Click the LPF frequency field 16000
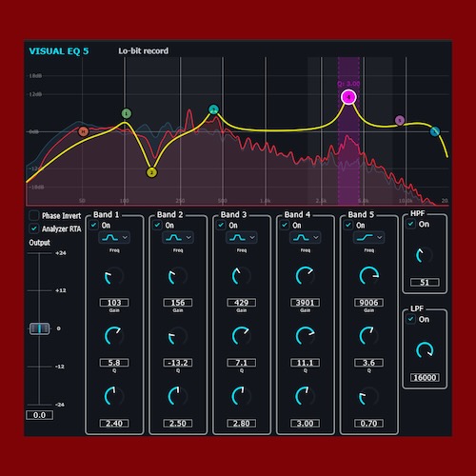 (x=425, y=377)
